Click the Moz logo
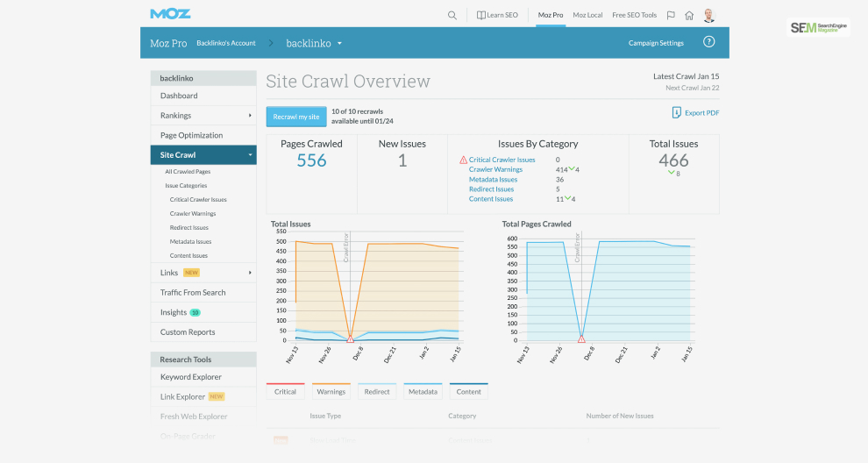This screenshot has width=868, height=463. click(170, 14)
